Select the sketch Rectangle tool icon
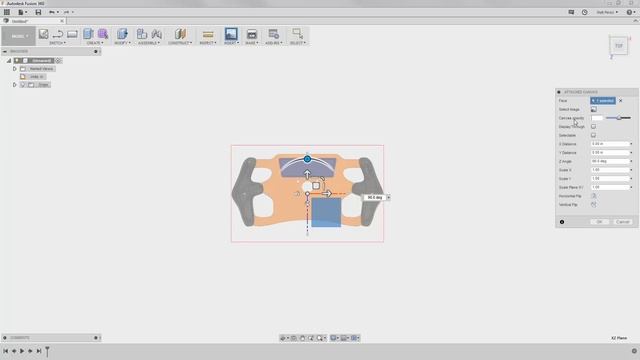640x360 pixels. point(72,34)
